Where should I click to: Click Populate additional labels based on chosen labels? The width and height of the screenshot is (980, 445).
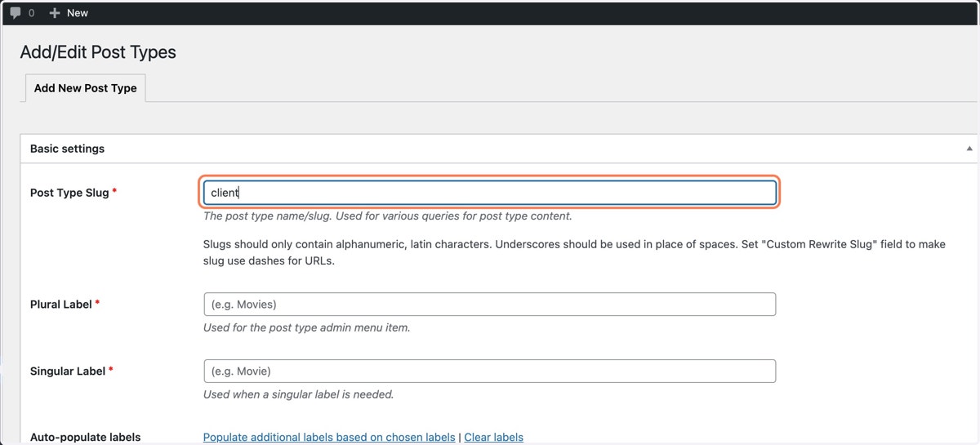329,437
